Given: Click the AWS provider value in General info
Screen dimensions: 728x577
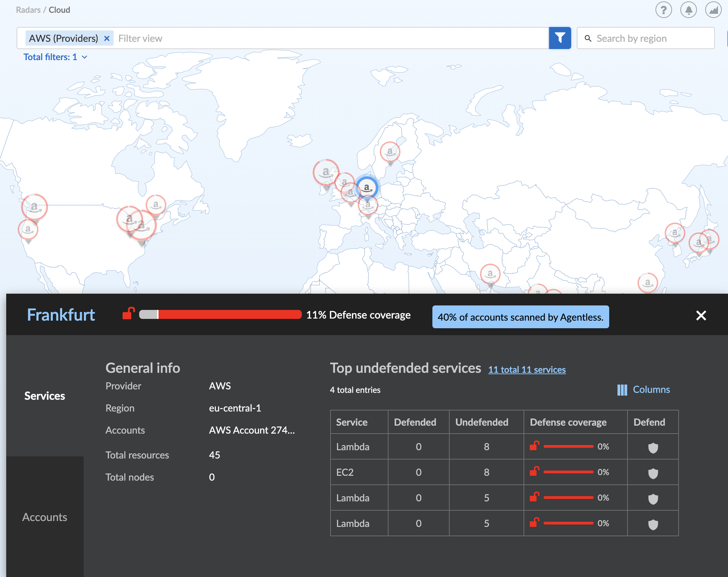Looking at the screenshot, I should click(220, 386).
